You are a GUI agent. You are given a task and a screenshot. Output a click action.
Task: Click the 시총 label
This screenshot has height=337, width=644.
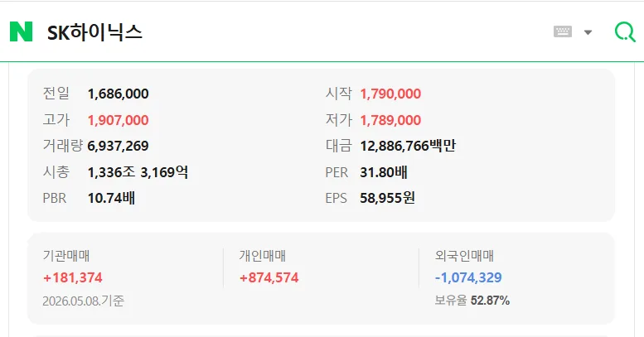click(x=56, y=172)
